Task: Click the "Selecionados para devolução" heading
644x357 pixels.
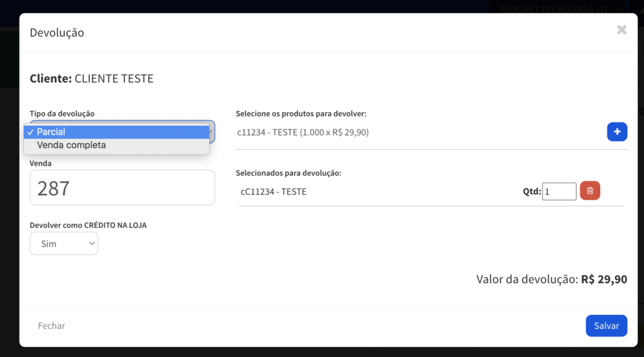Action: point(289,173)
